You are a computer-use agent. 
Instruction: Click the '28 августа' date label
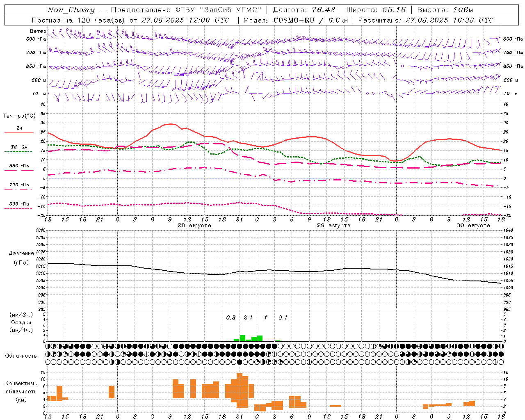pyautogui.click(x=194, y=226)
